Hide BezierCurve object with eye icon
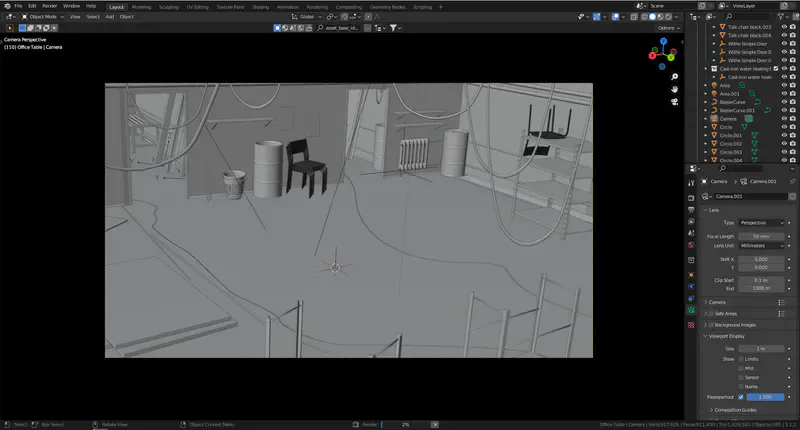The image size is (800, 430). [x=785, y=102]
